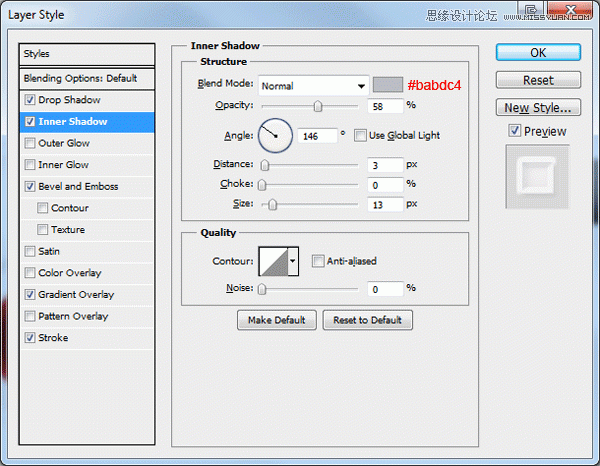Click the Reset to Default button
The height and width of the screenshot is (466, 600).
(x=367, y=320)
